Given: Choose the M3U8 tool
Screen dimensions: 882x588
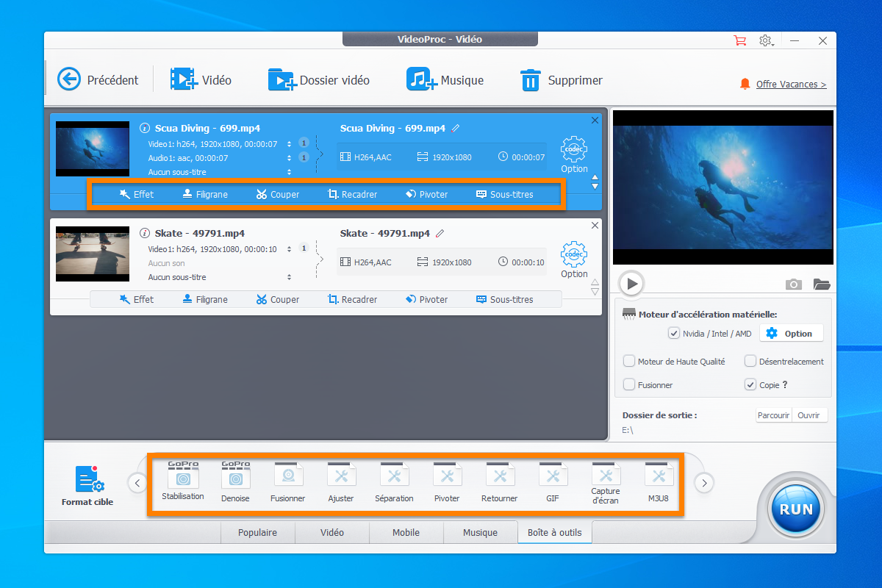Looking at the screenshot, I should tap(659, 482).
